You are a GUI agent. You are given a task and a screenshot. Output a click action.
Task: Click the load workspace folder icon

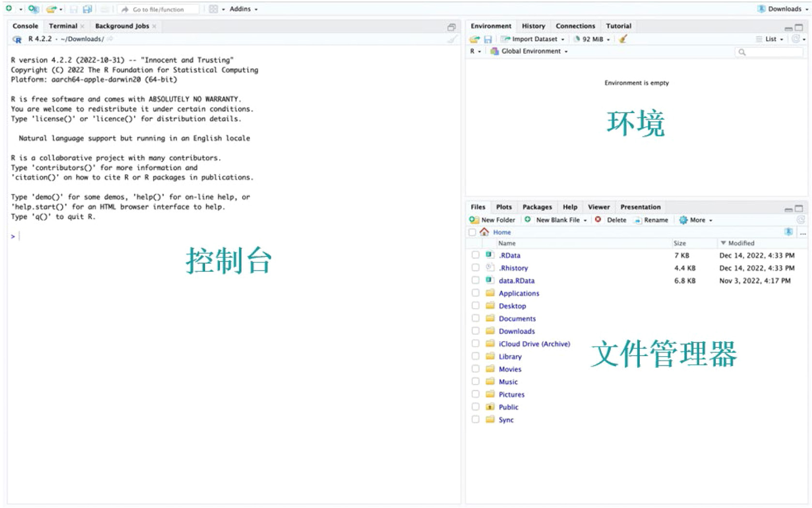click(475, 39)
